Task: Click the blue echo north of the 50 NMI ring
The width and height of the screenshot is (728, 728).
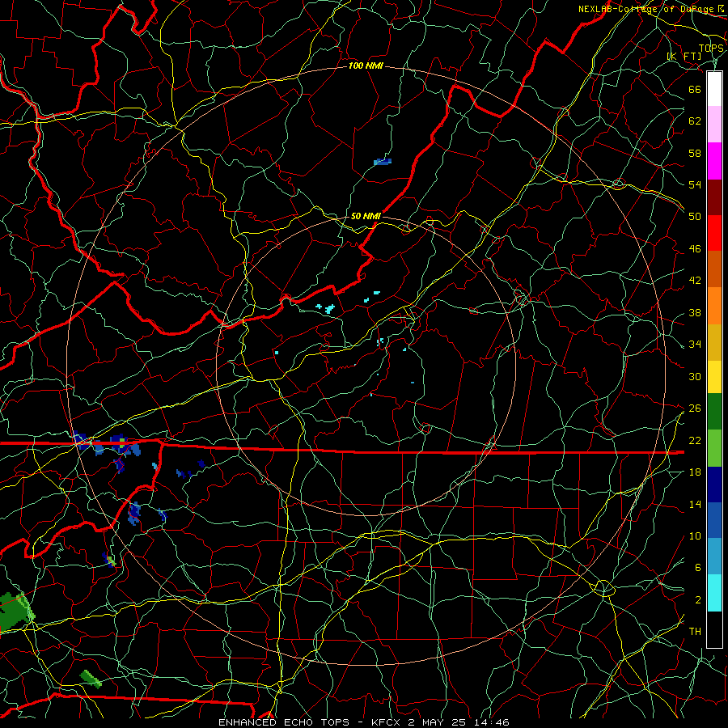Action: (383, 162)
